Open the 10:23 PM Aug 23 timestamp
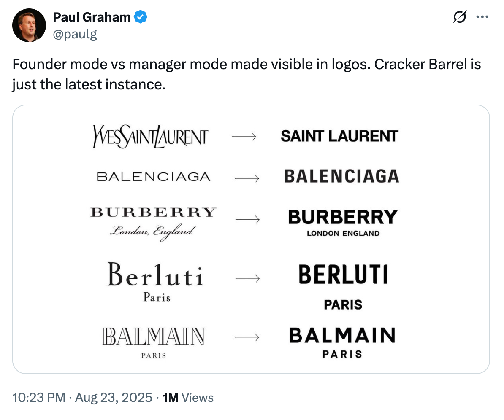 (82, 397)
